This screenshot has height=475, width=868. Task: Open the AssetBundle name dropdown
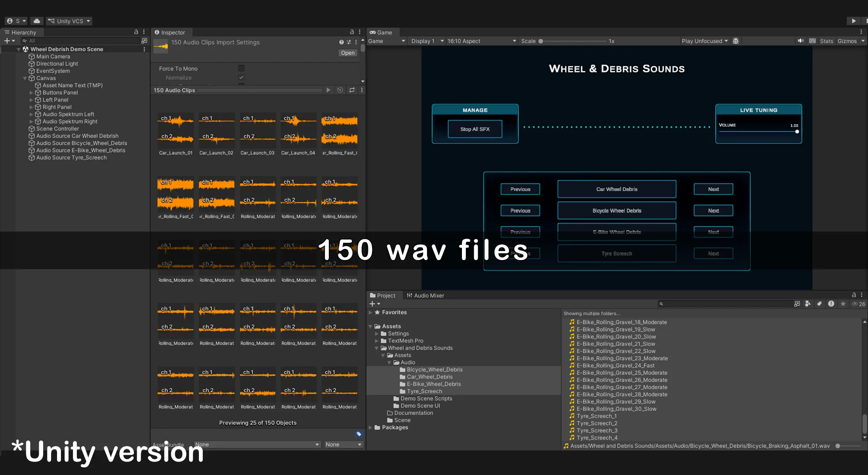(257, 445)
